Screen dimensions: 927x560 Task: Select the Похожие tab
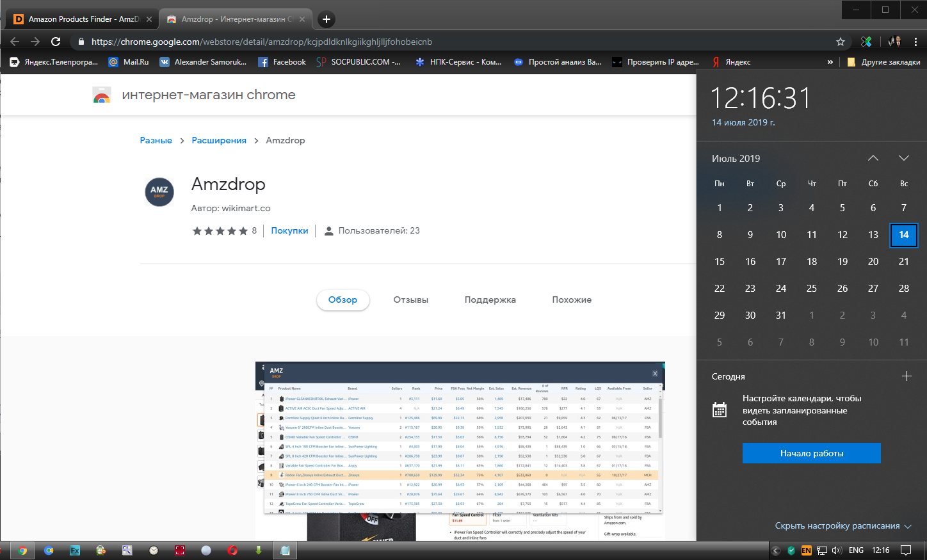[572, 300]
